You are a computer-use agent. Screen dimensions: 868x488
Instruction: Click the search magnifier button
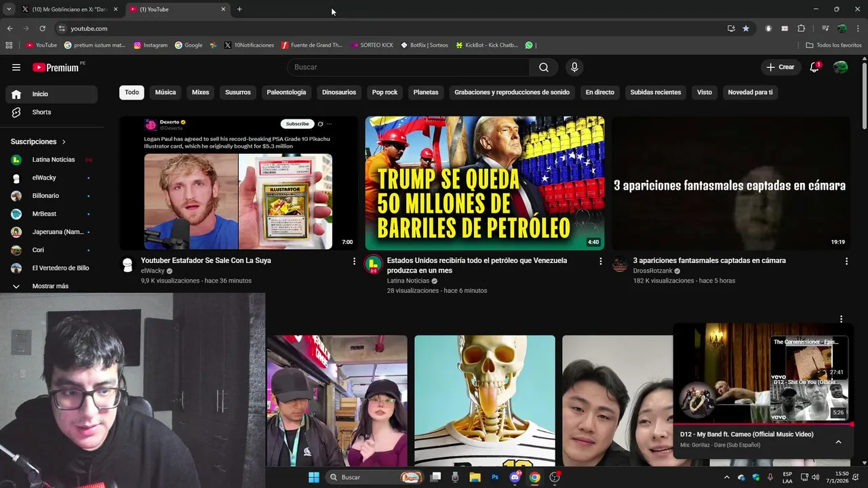point(544,67)
